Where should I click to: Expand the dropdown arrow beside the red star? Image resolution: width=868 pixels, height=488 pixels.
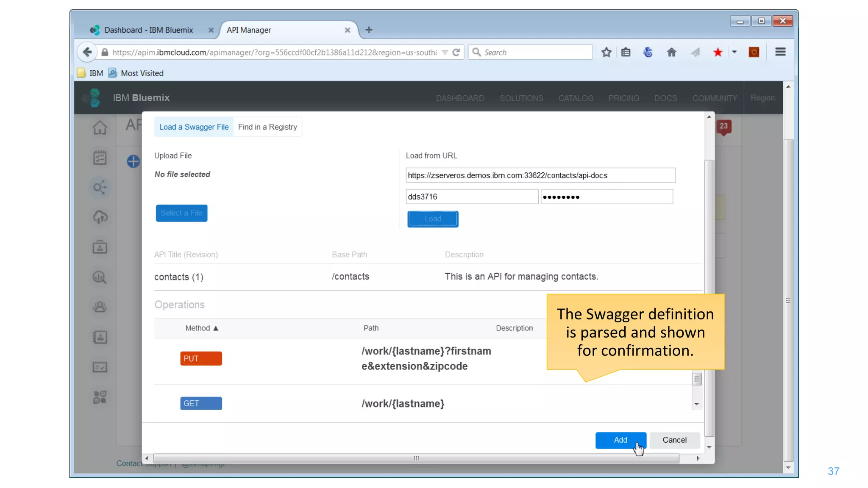pos(734,52)
